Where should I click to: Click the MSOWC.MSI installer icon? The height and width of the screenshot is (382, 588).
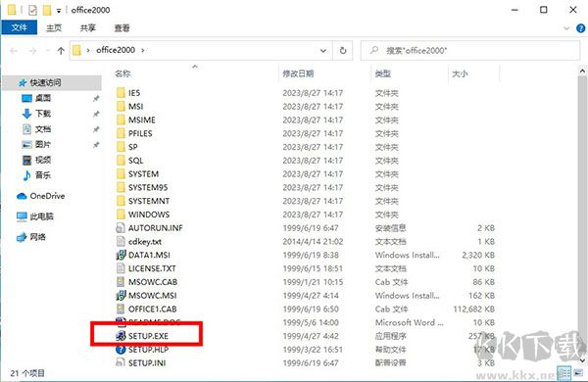click(121, 295)
